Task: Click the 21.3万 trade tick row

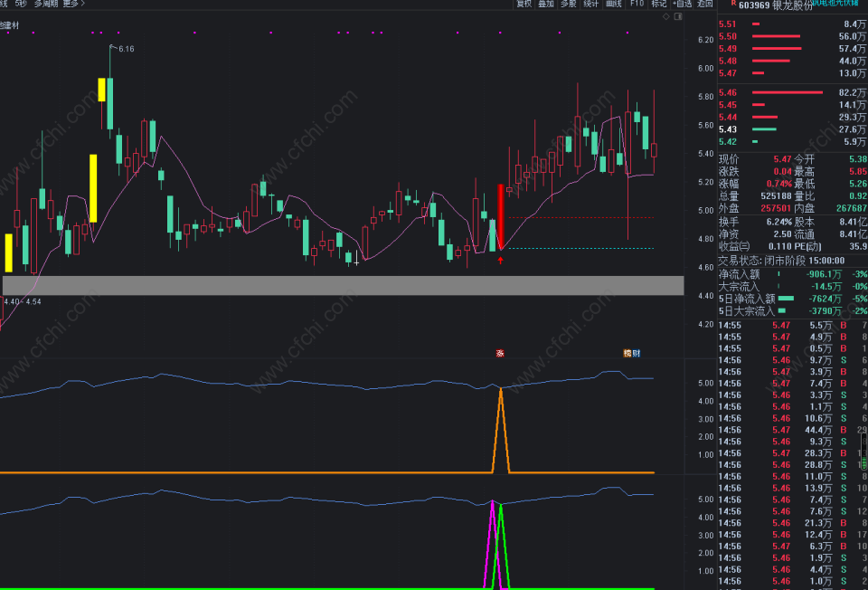Action: [x=793, y=523]
